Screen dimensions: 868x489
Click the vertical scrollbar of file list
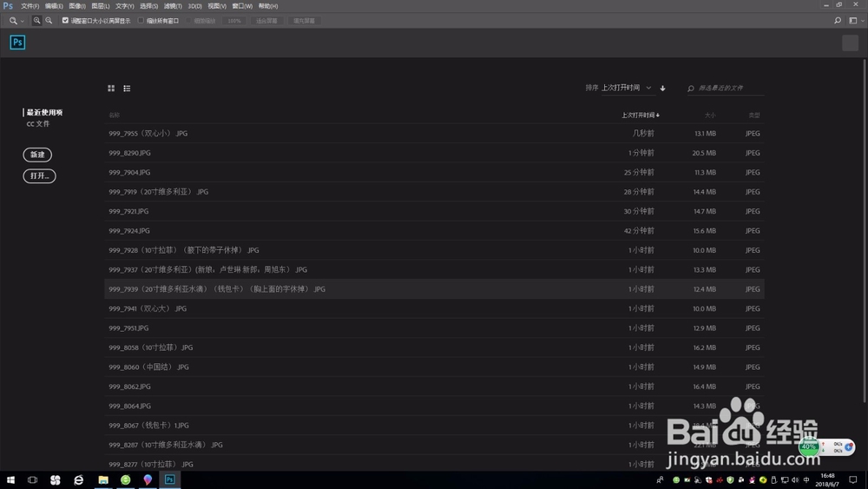tap(865, 230)
